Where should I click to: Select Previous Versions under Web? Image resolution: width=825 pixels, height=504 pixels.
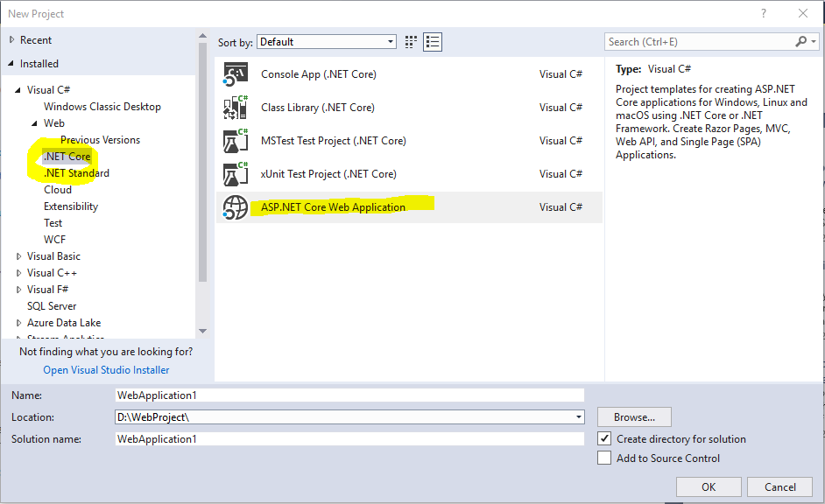[x=100, y=140]
